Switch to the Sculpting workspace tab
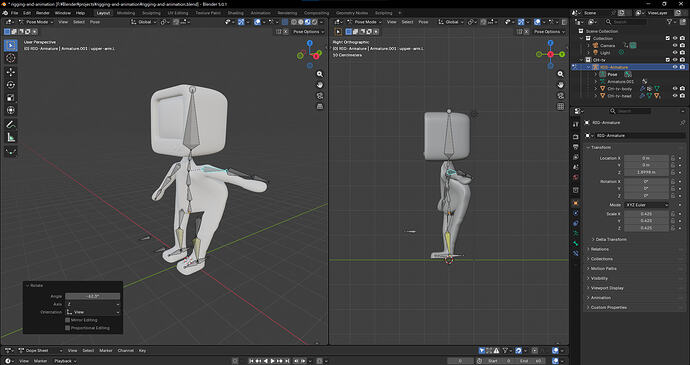The height and width of the screenshot is (365, 690). pyautogui.click(x=151, y=13)
